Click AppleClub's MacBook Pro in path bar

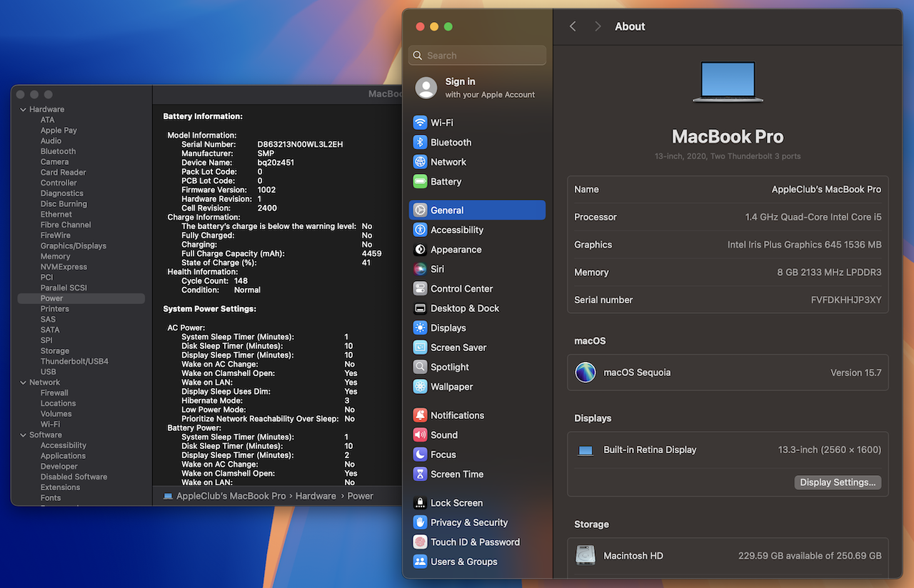(231, 496)
